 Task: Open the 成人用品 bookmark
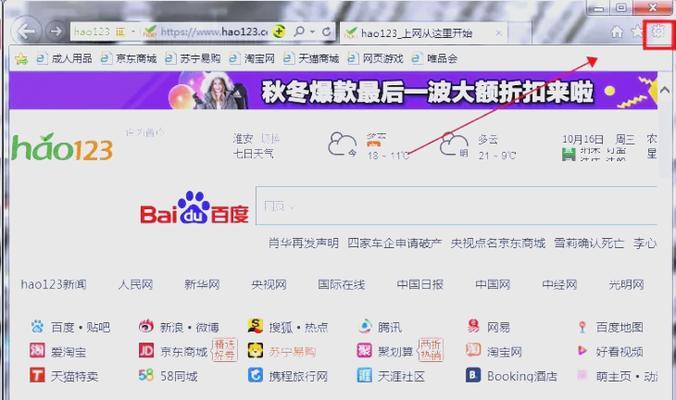pyautogui.click(x=64, y=58)
